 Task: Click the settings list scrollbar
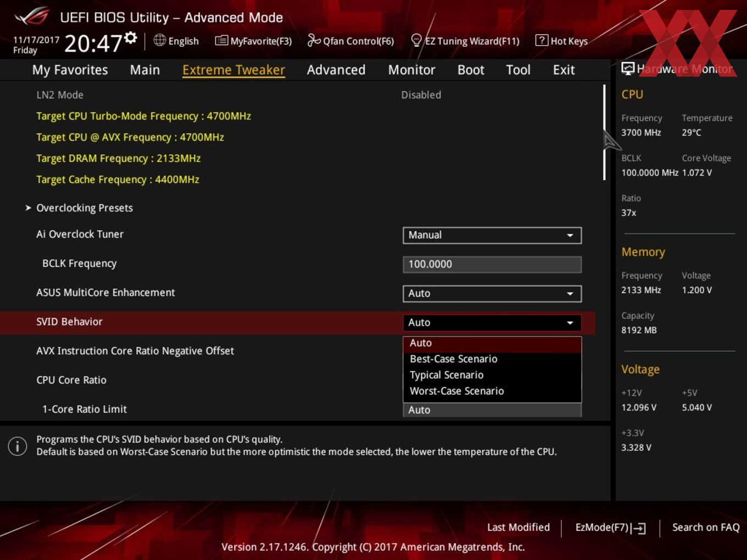click(x=604, y=132)
